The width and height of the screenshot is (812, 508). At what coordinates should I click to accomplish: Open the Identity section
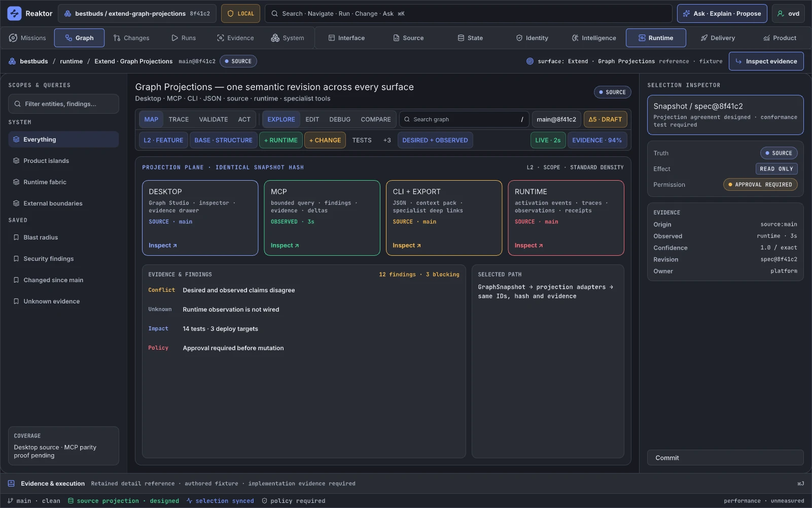(x=532, y=38)
